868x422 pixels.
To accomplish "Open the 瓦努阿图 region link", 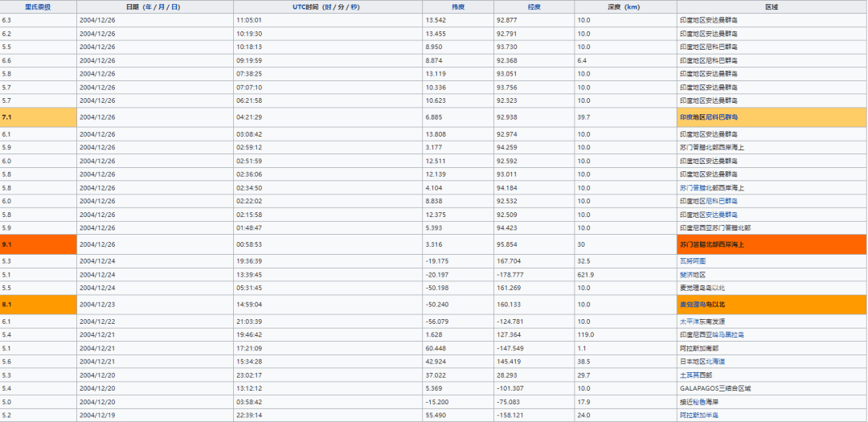I will click(692, 261).
